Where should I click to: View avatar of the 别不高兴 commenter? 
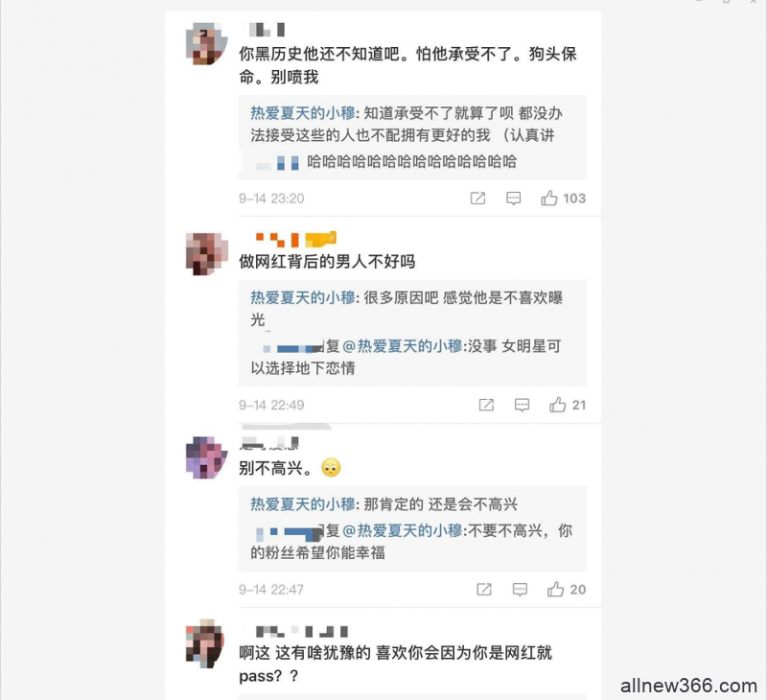pos(206,457)
